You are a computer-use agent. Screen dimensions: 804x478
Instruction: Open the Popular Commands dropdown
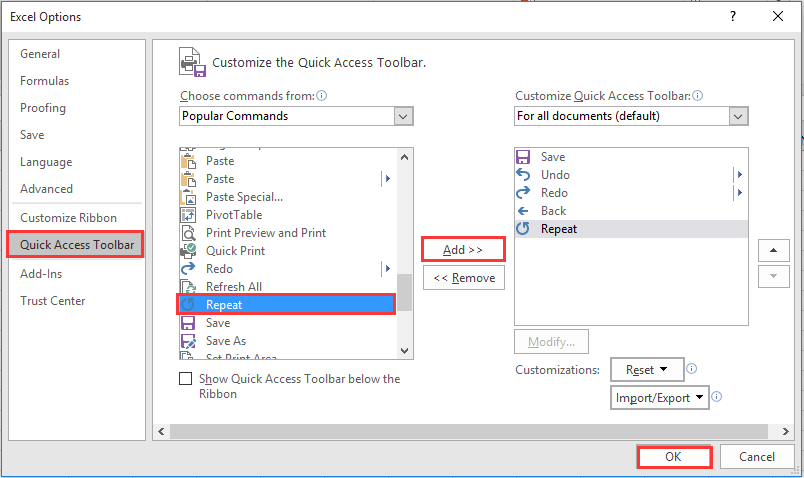[x=297, y=116]
